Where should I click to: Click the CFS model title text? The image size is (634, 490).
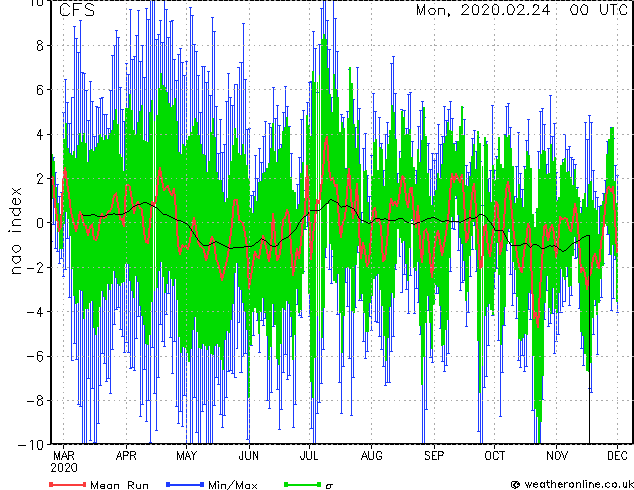coord(77,10)
